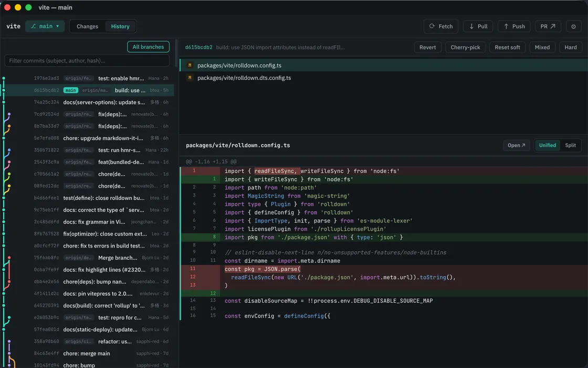
Task: Click origin/re tag on commit 7cd92524d
Action: pos(78,114)
